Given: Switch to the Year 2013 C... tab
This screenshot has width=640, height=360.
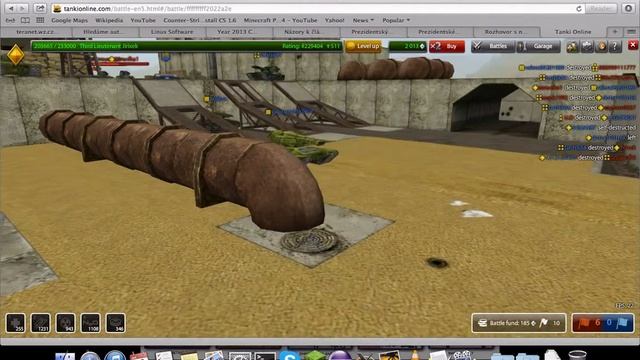Looking at the screenshot, I should (x=239, y=32).
